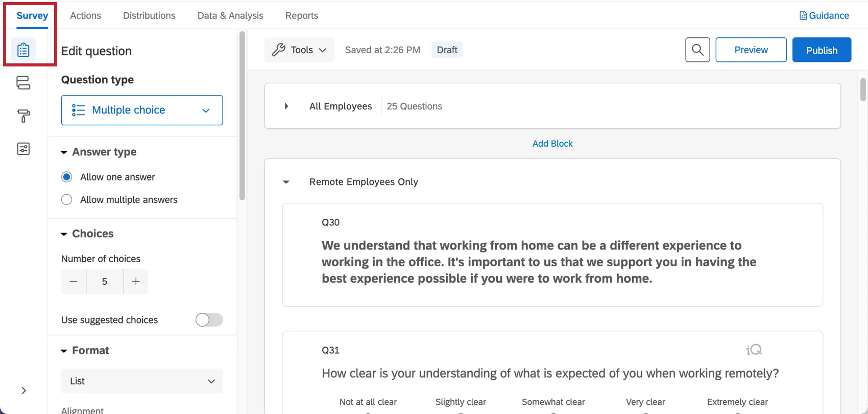The width and height of the screenshot is (868, 414).
Task: Open the Look and feel paint roller icon
Action: click(x=23, y=116)
